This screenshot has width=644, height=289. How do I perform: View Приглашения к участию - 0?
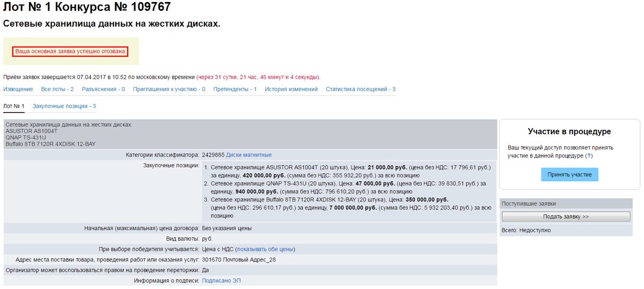tap(169, 89)
